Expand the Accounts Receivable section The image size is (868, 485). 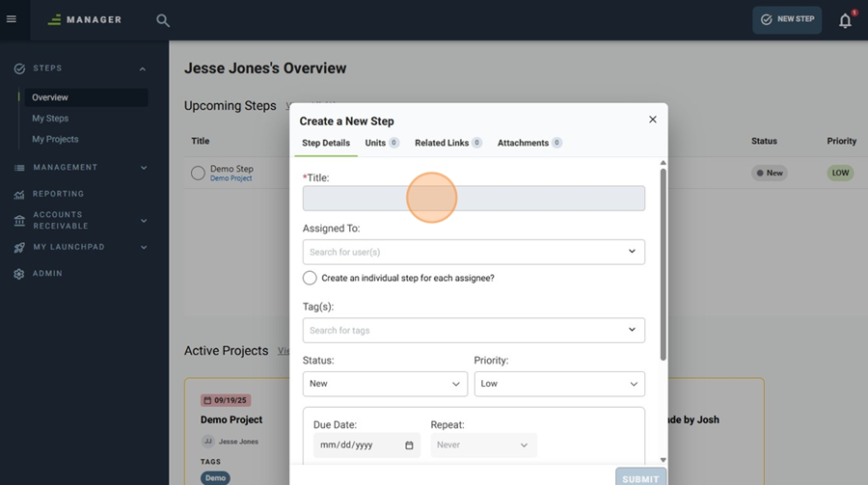pos(144,221)
